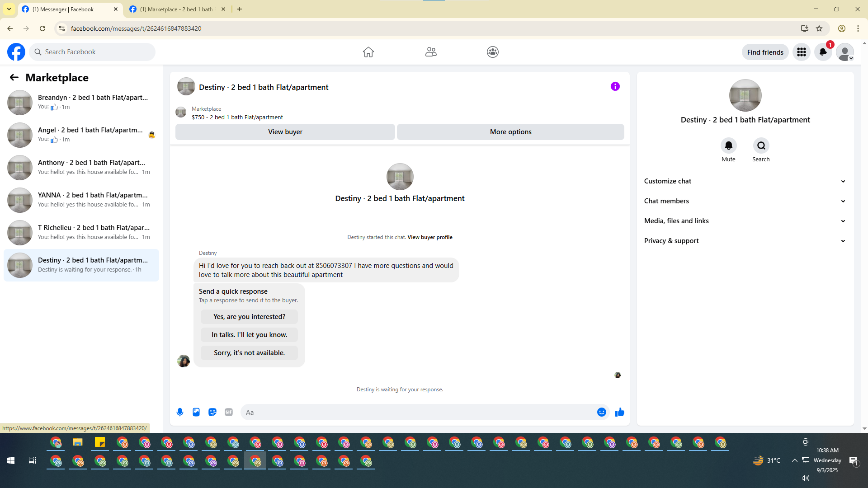Open the YANNA conversation
868x488 pixels.
(81, 200)
